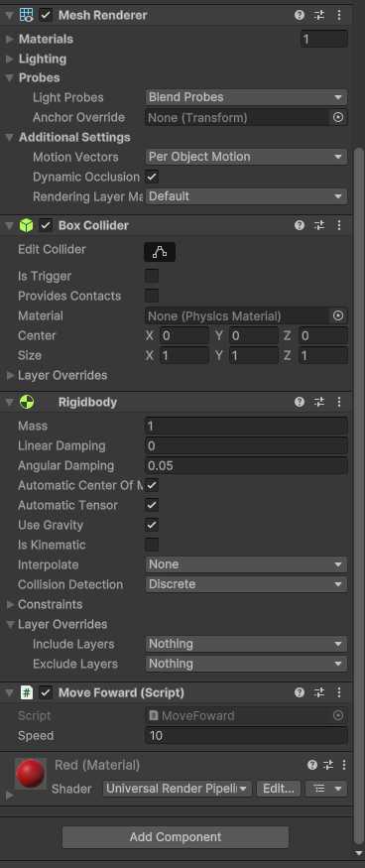Disable the Box Collider component checkbox
Image resolution: width=365 pixels, height=868 pixels.
pyautogui.click(x=46, y=225)
